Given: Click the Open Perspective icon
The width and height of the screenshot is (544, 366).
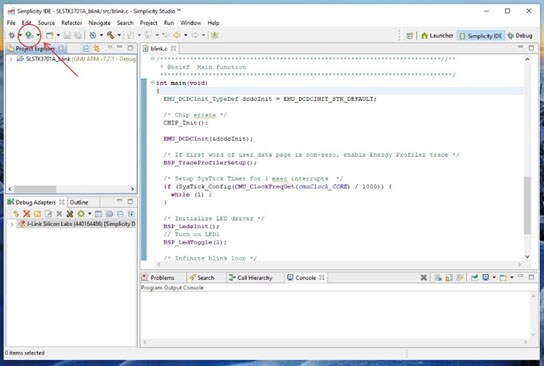Looking at the screenshot, I should point(410,36).
